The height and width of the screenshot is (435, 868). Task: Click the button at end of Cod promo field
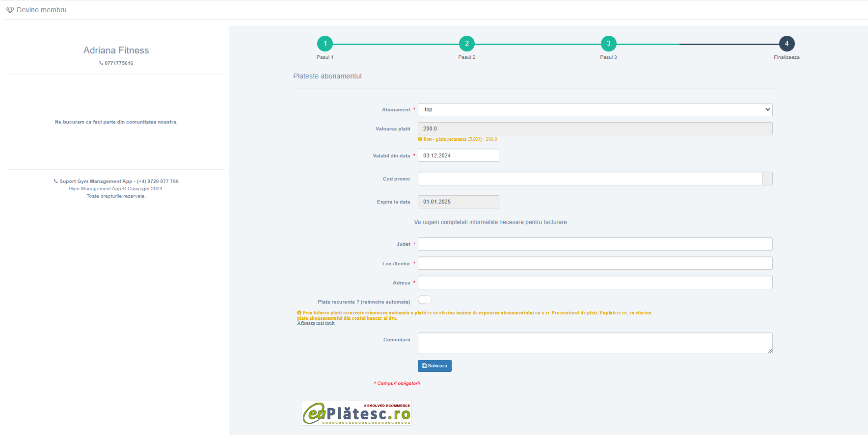(x=767, y=179)
